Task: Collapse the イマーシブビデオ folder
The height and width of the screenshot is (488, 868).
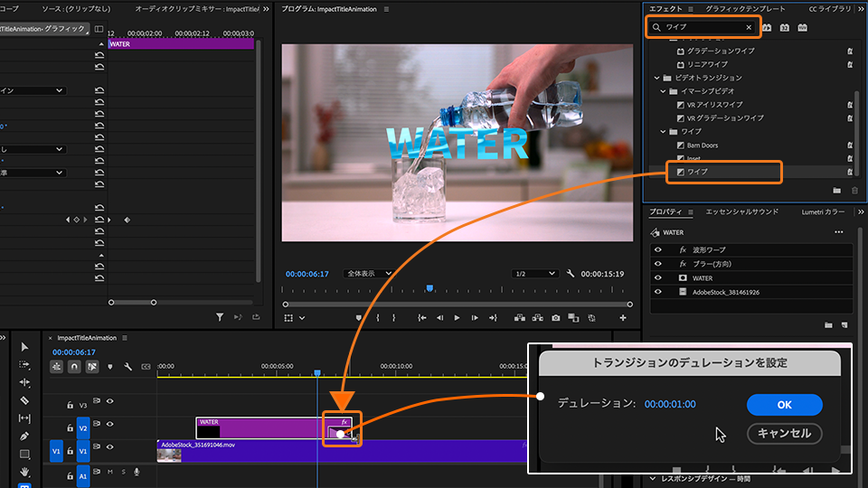Action: pyautogui.click(x=663, y=91)
